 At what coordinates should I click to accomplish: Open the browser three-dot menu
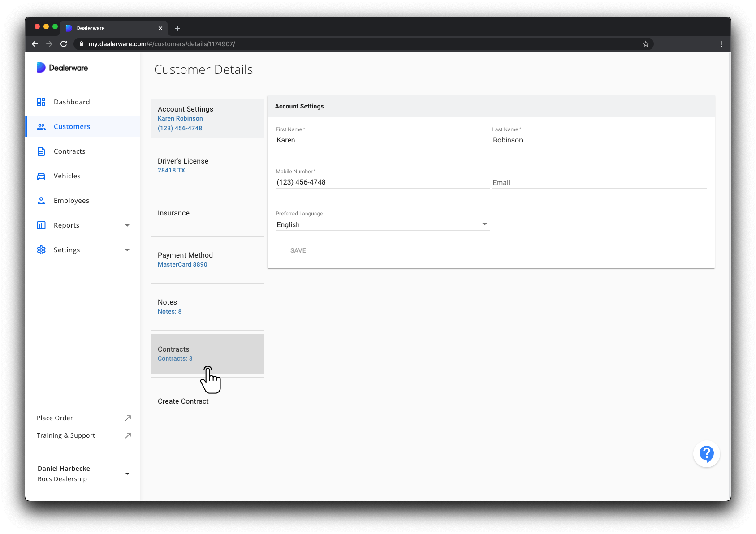721,44
